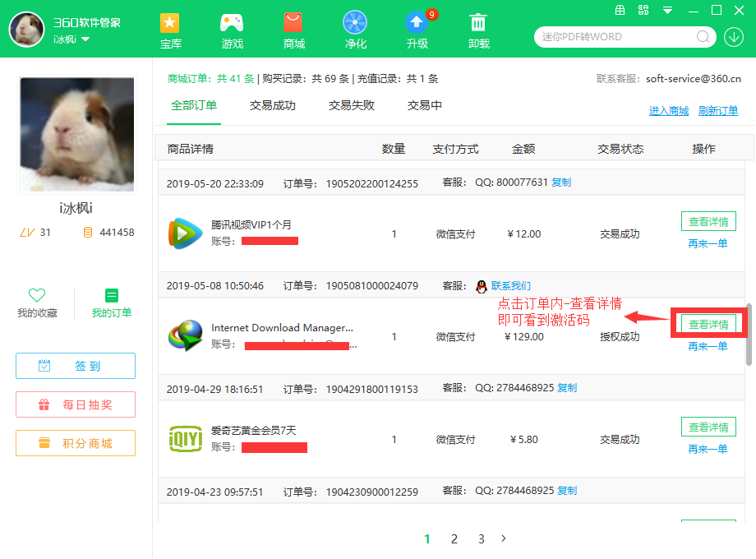Click the iQIYI product icon
The width and height of the screenshot is (756, 559).
point(185,439)
